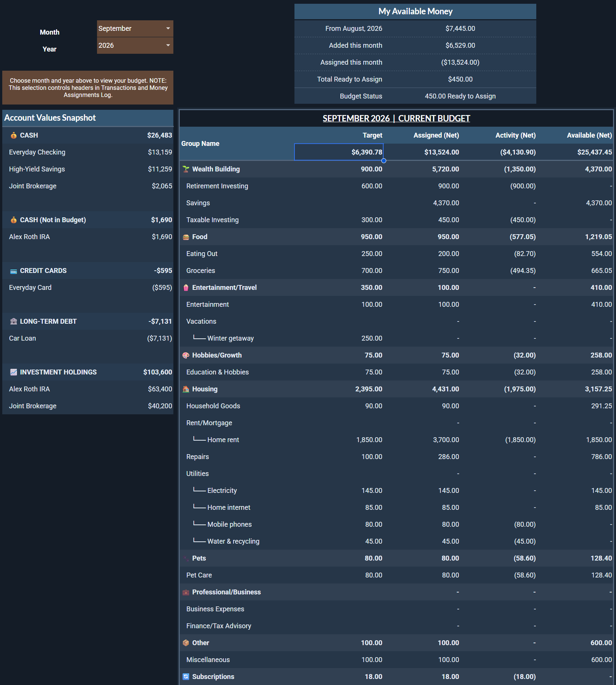Click the seedling icon beside Wealth Building

click(x=186, y=169)
